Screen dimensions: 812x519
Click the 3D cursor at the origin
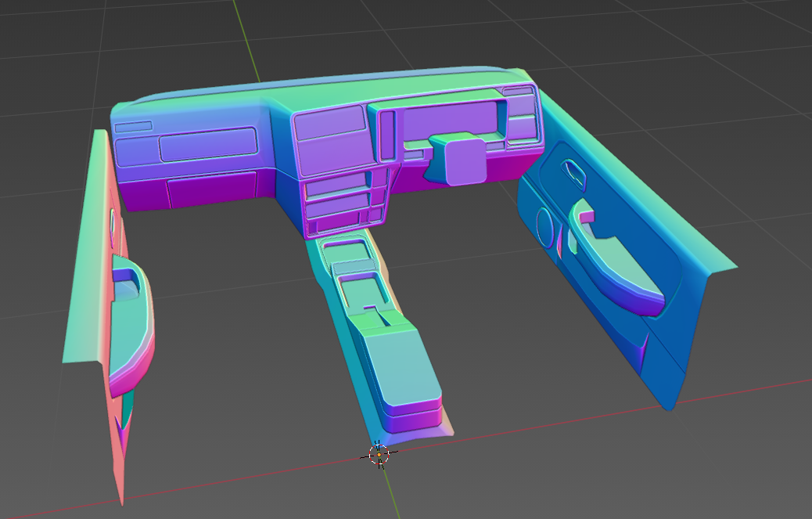379,455
